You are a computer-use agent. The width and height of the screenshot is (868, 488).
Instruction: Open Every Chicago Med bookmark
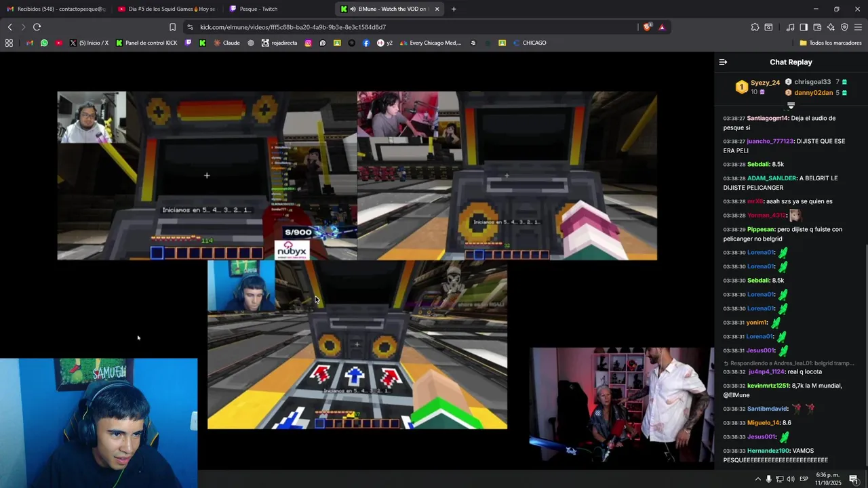pyautogui.click(x=431, y=43)
